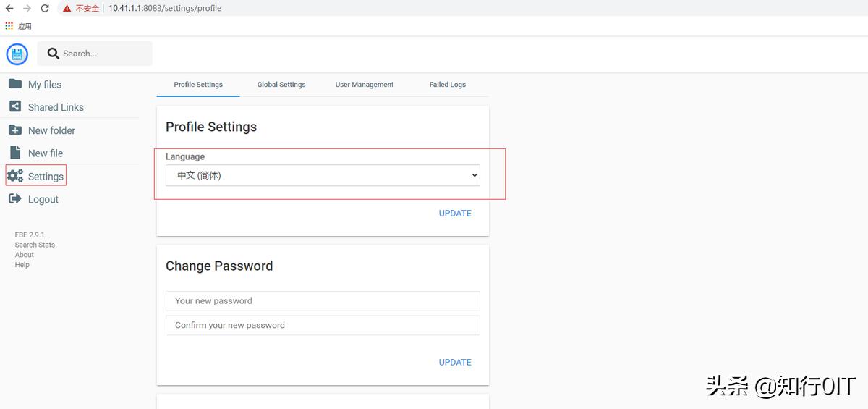Click the About link in sidebar
This screenshot has width=868, height=409.
point(25,255)
